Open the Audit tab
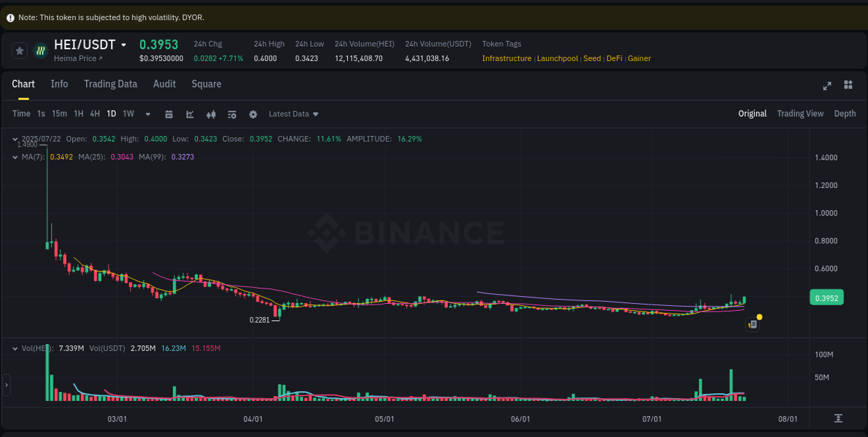 pyautogui.click(x=164, y=83)
